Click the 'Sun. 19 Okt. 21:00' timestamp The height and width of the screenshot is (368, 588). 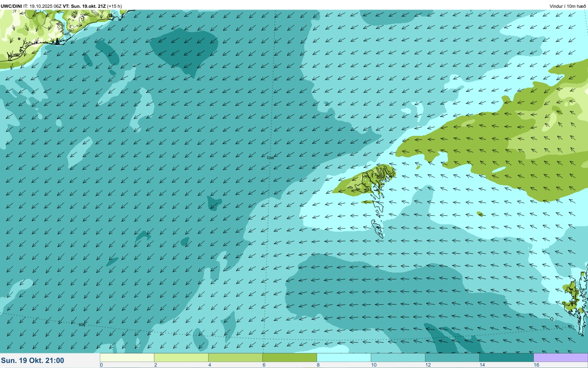coord(33,361)
